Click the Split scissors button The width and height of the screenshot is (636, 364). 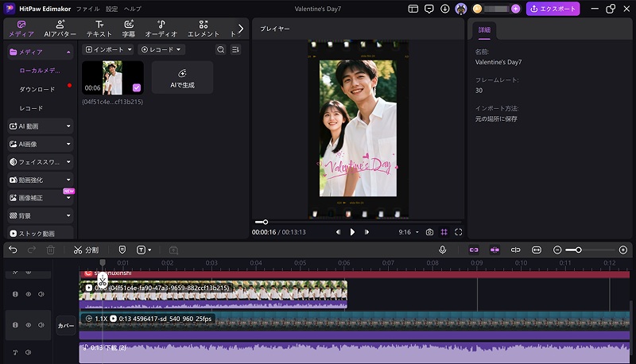pos(86,250)
